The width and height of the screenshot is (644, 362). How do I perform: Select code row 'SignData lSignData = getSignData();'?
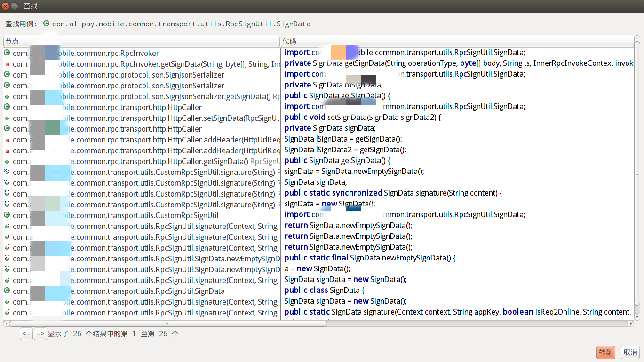tap(457, 139)
